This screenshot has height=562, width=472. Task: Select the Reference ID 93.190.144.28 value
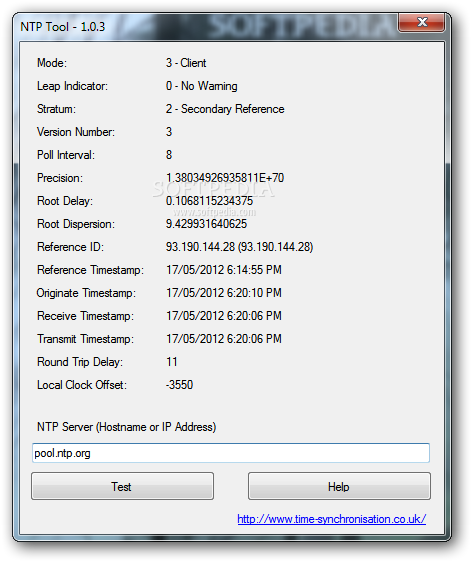(239, 247)
